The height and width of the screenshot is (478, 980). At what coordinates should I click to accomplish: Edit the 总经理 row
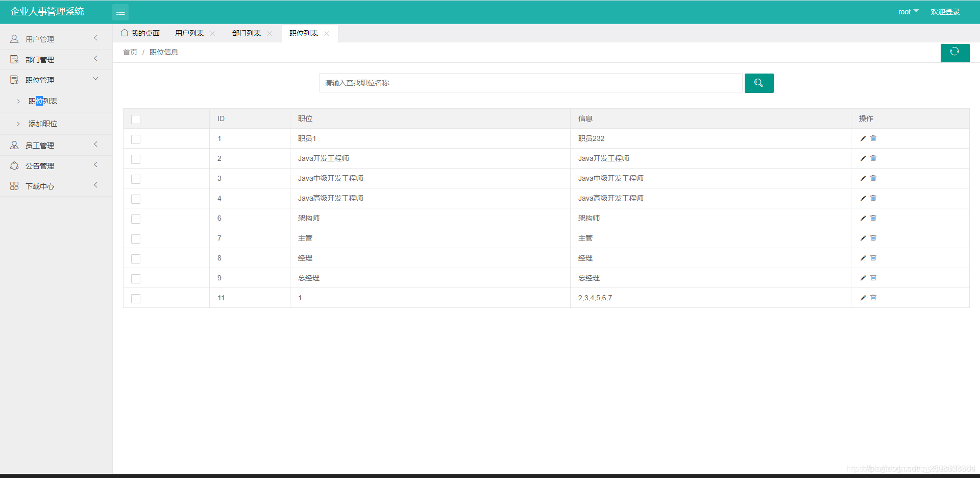(863, 278)
